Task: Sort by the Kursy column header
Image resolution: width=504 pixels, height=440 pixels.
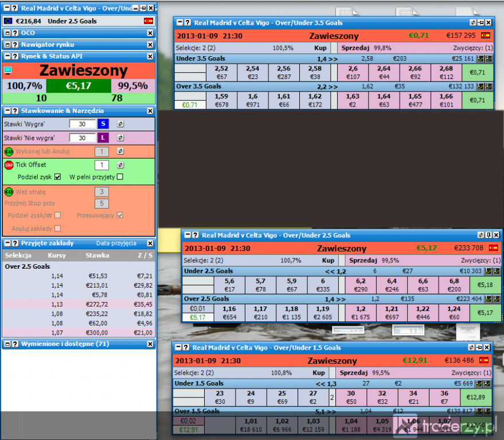Action: click(57, 256)
